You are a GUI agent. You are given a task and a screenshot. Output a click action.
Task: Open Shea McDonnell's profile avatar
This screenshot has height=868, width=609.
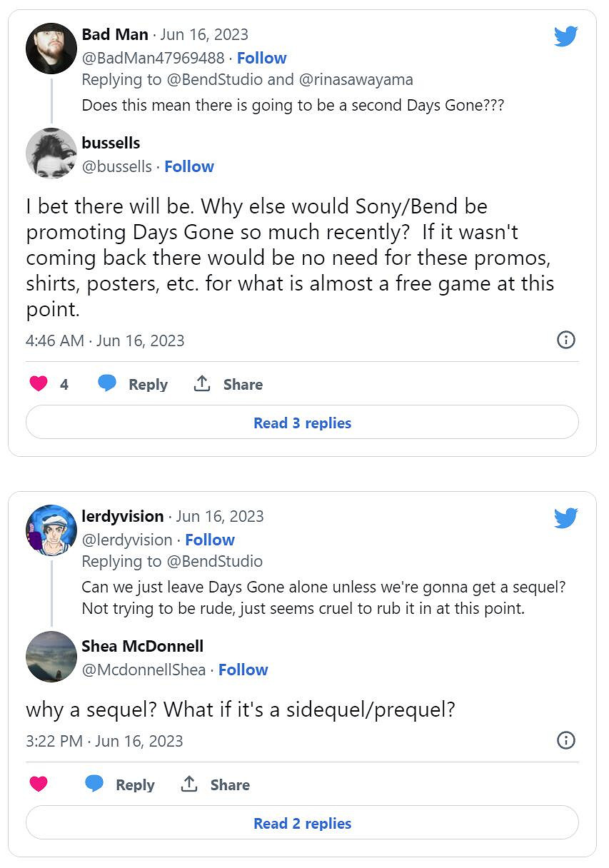tap(51, 657)
